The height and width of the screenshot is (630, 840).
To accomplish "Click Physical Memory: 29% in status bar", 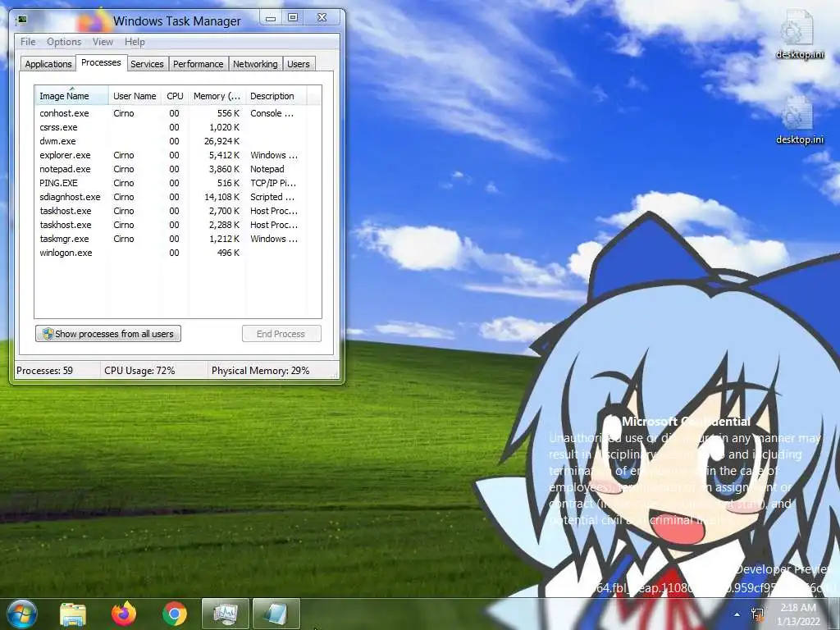I will coord(260,371).
